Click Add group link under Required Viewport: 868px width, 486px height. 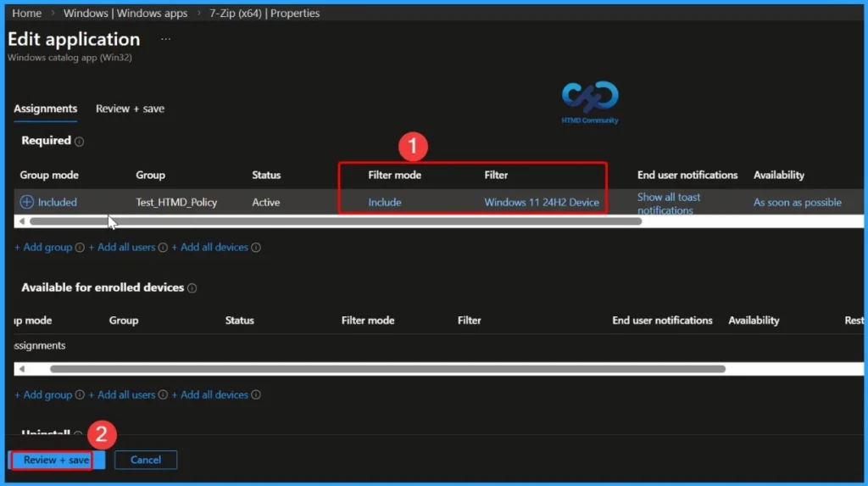tap(43, 247)
